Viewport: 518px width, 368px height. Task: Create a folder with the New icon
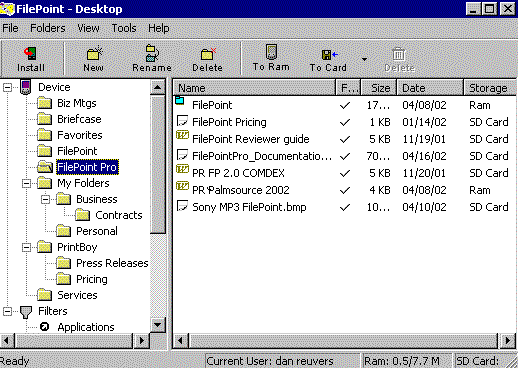(x=94, y=53)
